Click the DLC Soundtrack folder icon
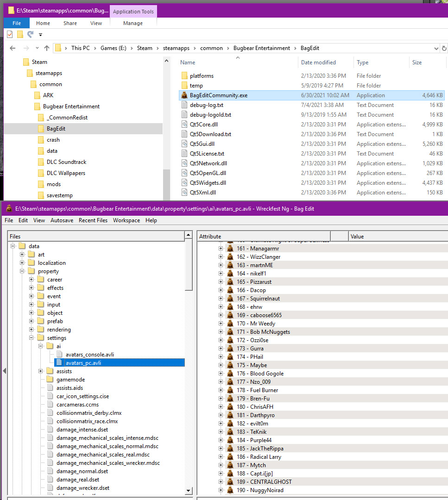This screenshot has height=500, width=448. tap(41, 162)
